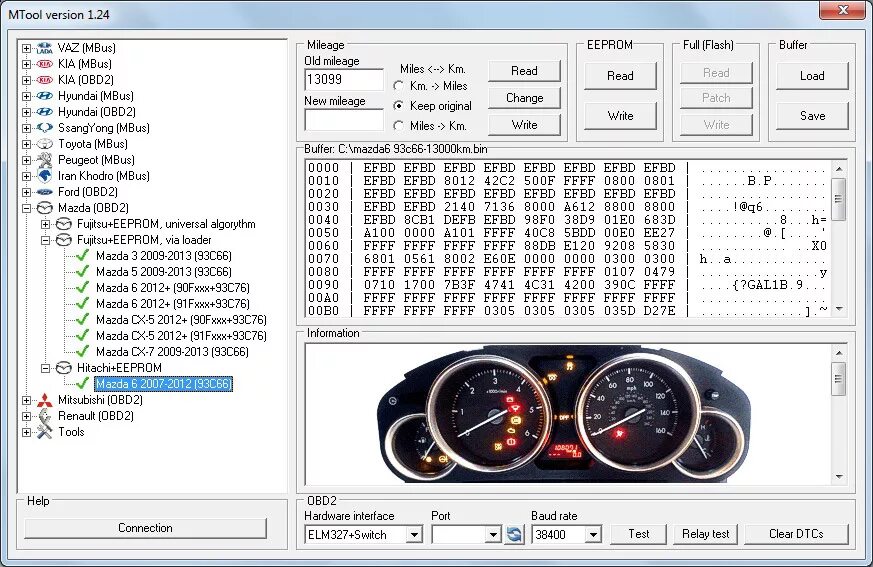
Task: Click the Mitsubishi (OBD2) logo icon
Action: tap(45, 400)
